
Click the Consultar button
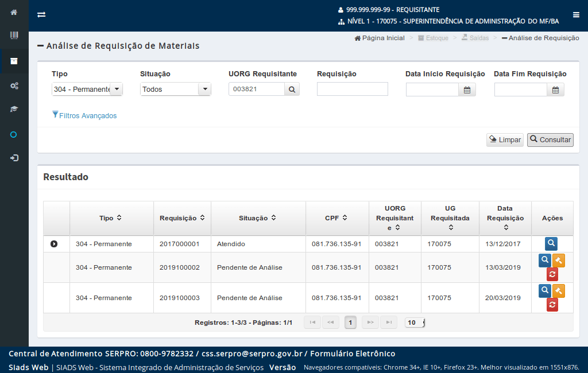click(x=550, y=140)
